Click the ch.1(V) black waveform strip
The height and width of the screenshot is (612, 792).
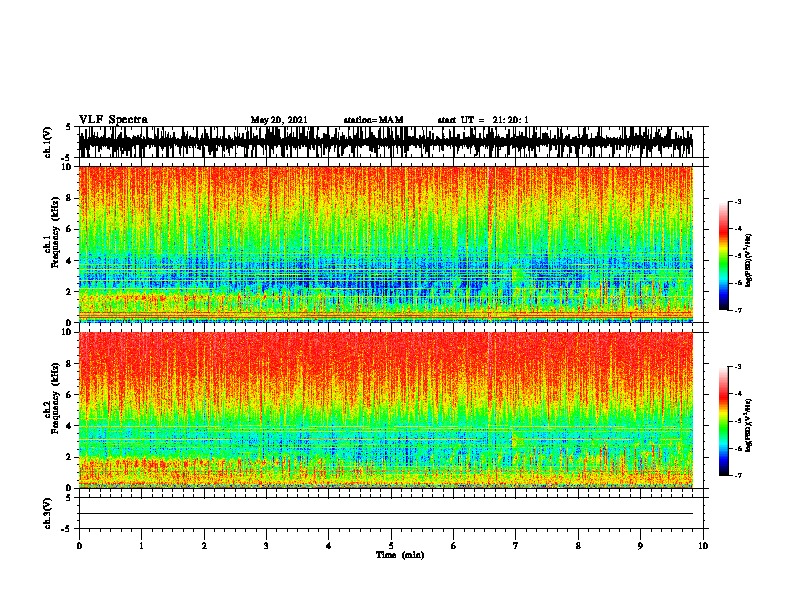[386, 142]
